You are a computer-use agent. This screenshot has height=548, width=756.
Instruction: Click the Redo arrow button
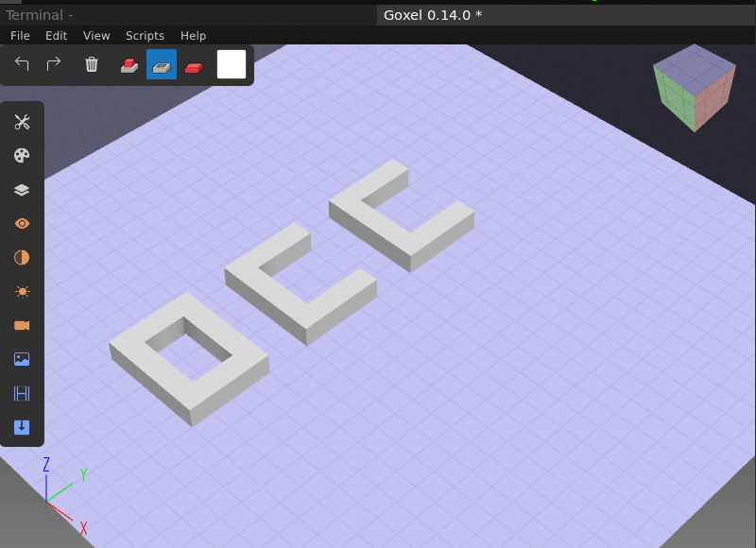(54, 64)
